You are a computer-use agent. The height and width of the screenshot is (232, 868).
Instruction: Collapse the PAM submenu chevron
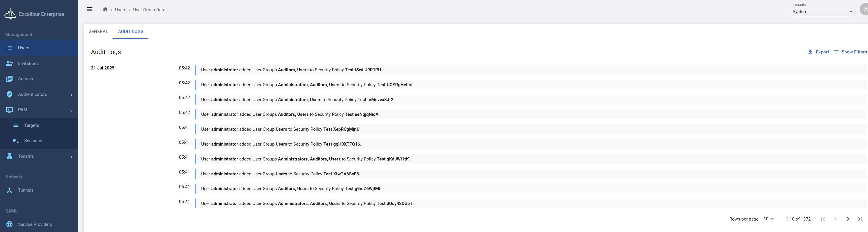tap(71, 111)
